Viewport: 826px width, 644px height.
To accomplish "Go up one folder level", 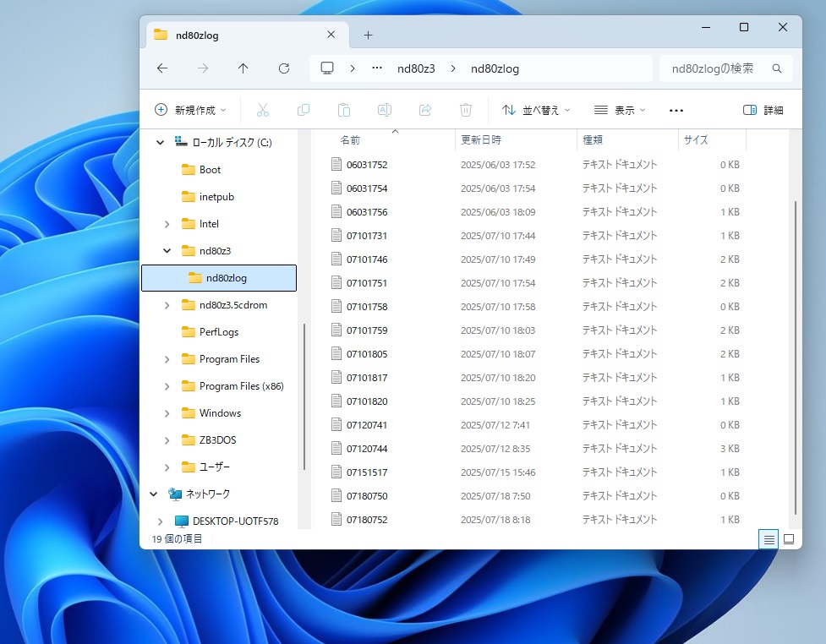I will tap(243, 68).
